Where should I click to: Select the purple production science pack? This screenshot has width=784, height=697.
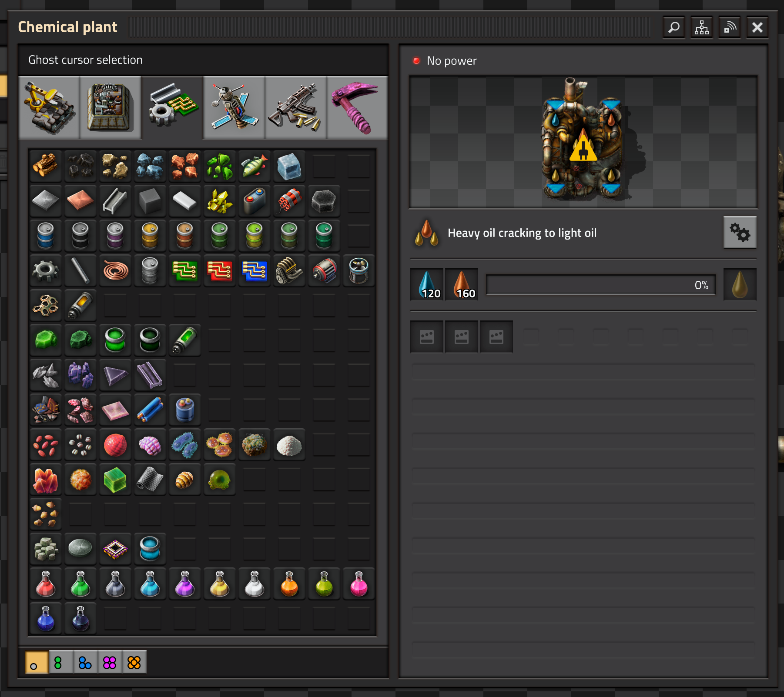(x=185, y=584)
